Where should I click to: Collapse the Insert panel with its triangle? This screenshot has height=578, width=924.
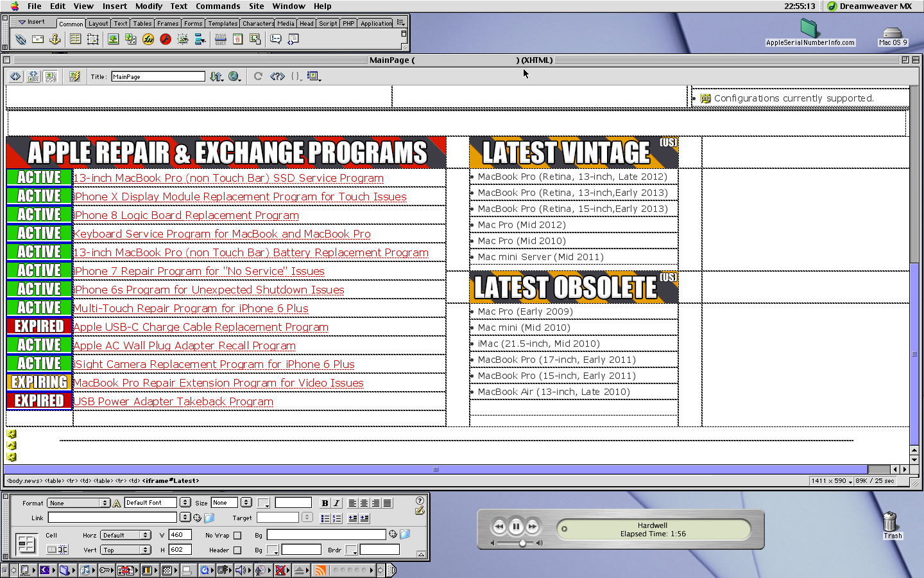22,22
